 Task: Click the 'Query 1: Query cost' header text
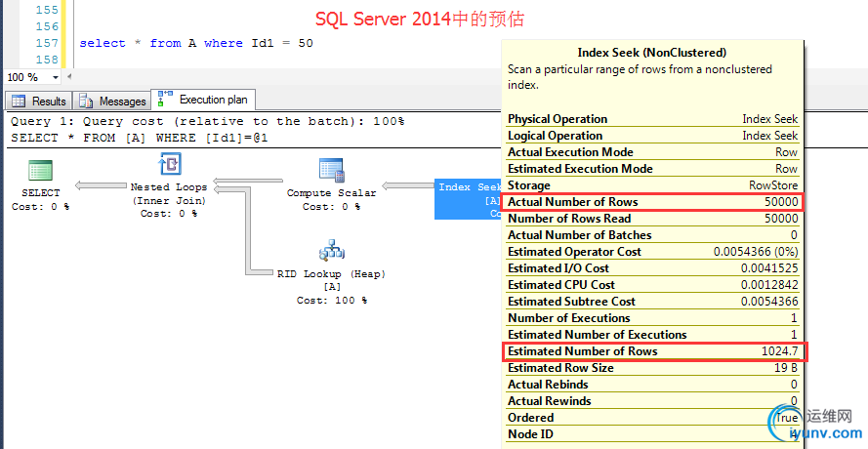(208, 121)
